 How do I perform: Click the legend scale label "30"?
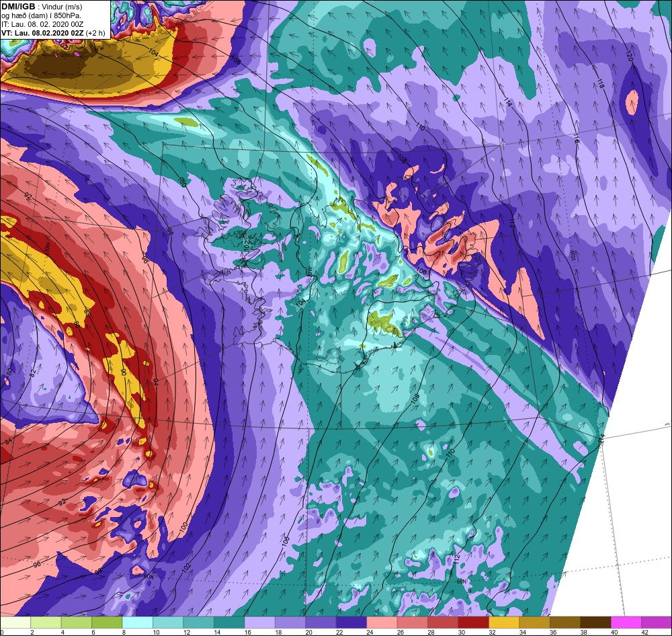(462, 632)
